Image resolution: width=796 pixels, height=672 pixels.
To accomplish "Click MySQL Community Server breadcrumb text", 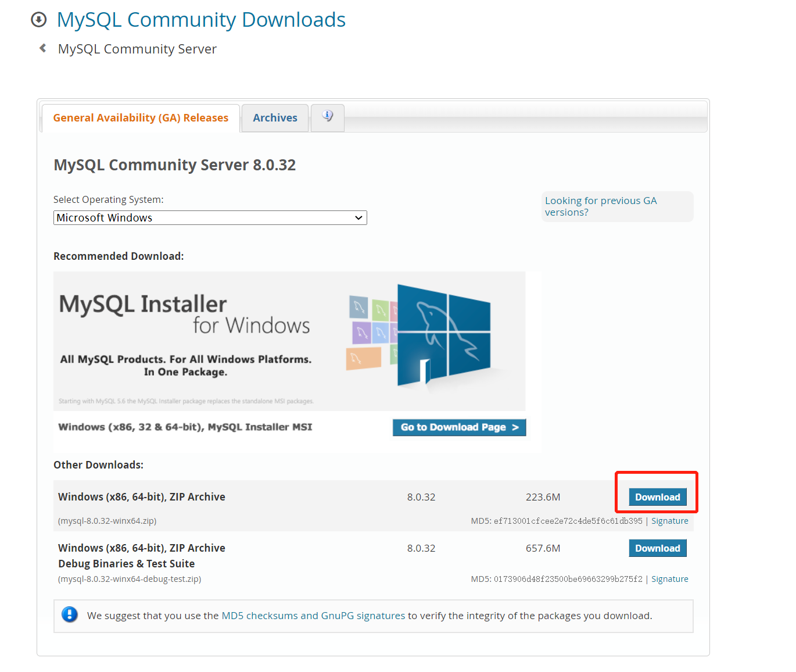I will click(137, 49).
